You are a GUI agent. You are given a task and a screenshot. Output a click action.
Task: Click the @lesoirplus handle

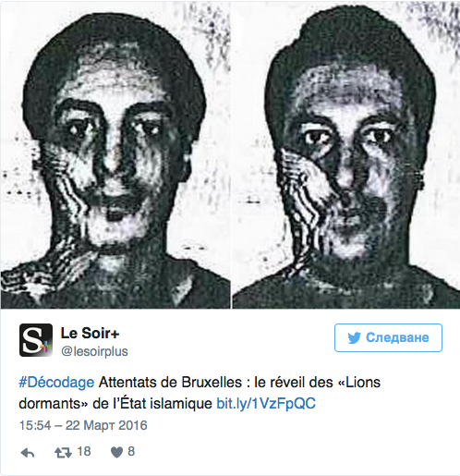(x=94, y=351)
